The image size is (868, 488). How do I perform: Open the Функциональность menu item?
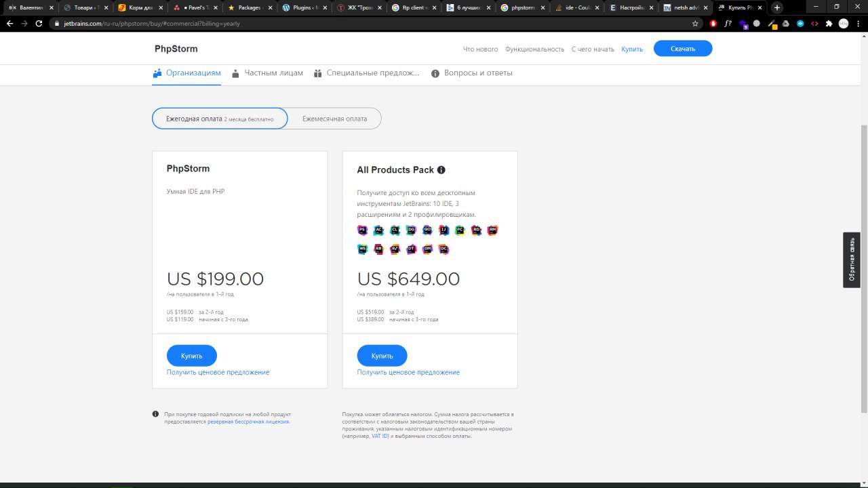tap(535, 49)
